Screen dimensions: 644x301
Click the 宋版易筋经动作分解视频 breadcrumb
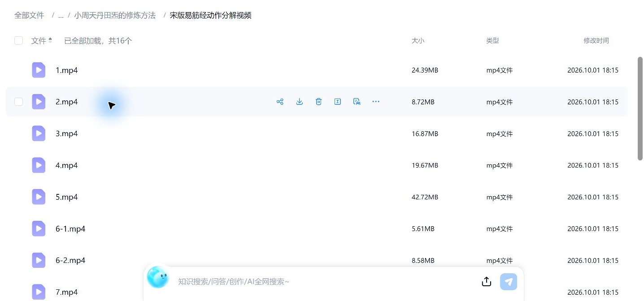[x=210, y=15]
